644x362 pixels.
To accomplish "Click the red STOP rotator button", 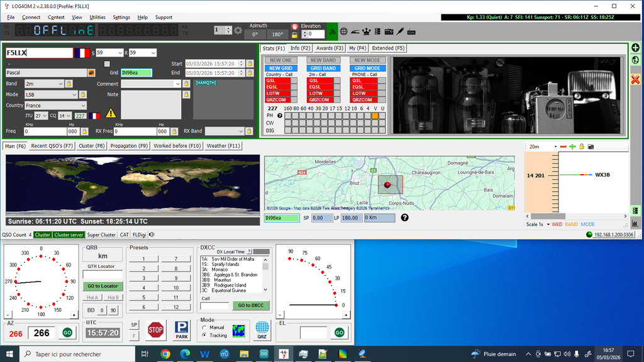I will pyautogui.click(x=156, y=330).
